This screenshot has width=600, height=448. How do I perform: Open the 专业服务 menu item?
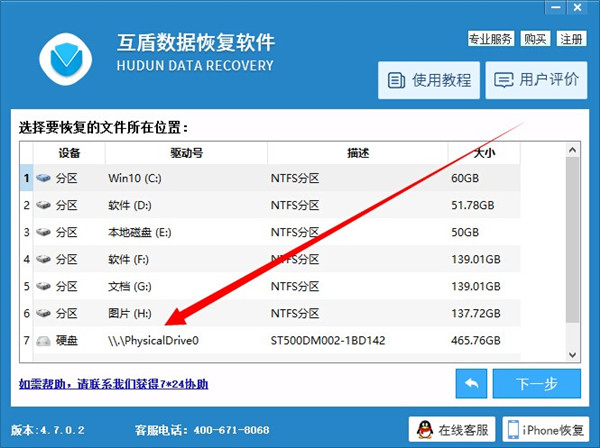pos(491,39)
